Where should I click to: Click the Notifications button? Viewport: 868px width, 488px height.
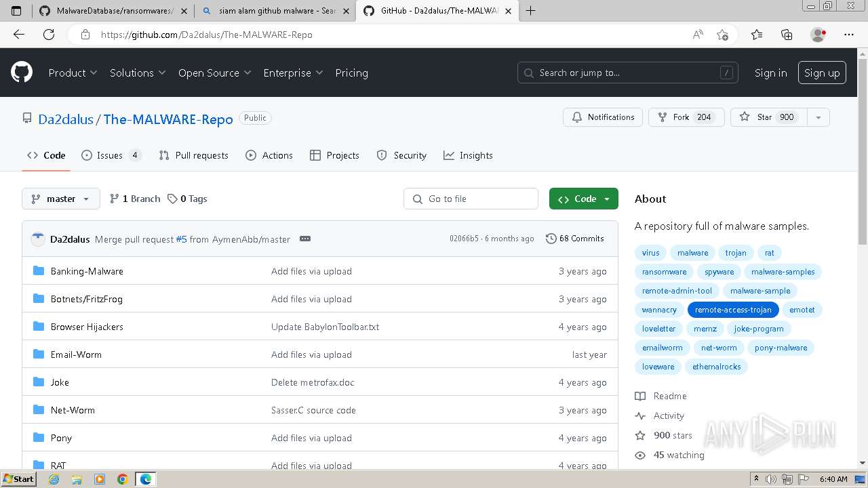point(604,117)
